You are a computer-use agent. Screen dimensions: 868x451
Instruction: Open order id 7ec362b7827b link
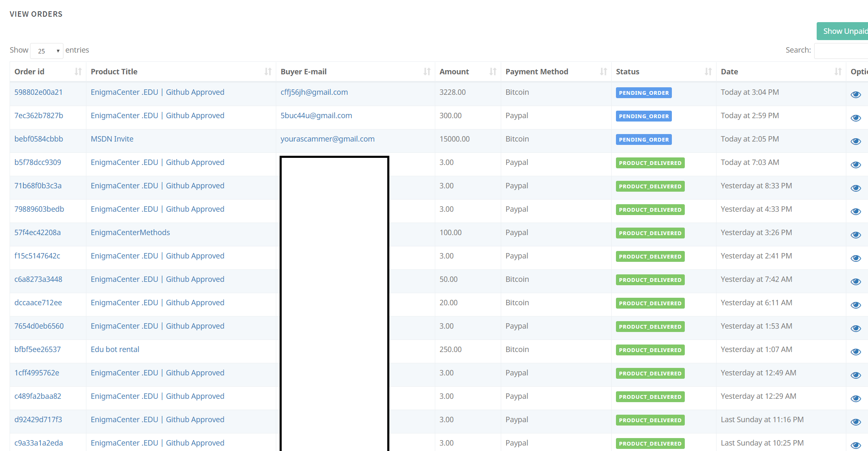(x=39, y=116)
